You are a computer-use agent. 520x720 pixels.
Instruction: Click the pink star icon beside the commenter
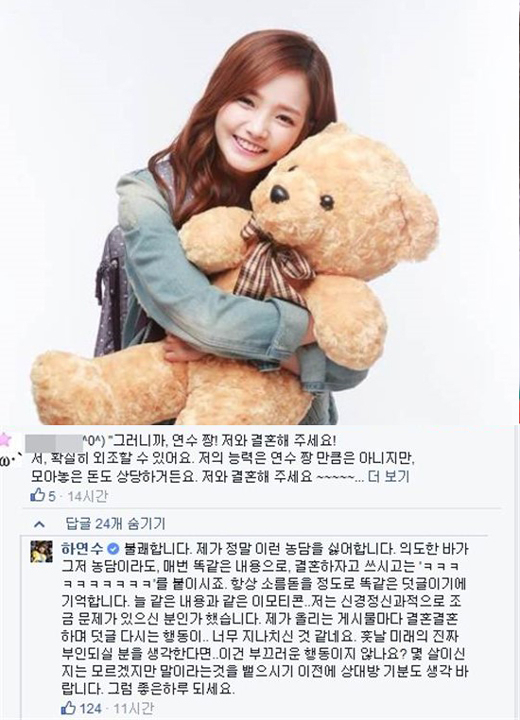coord(6,438)
